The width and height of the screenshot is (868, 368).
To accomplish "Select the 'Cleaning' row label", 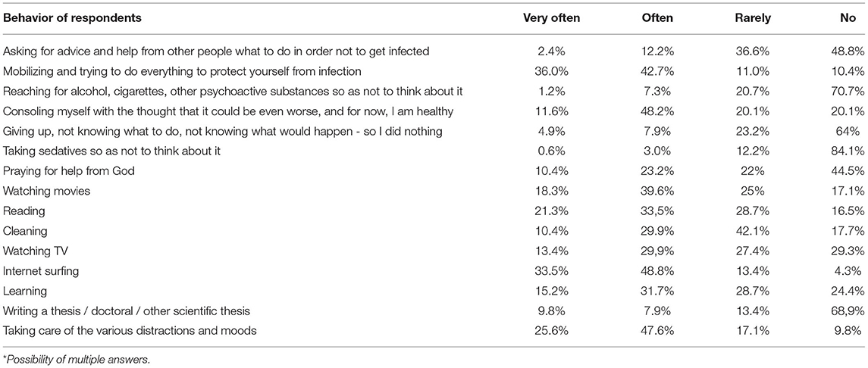I will click(x=24, y=231).
